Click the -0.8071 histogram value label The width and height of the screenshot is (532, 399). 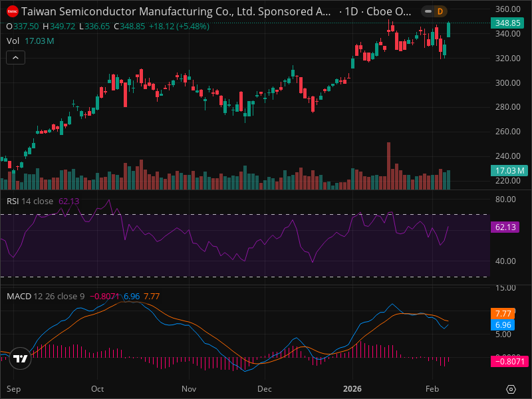click(509, 361)
